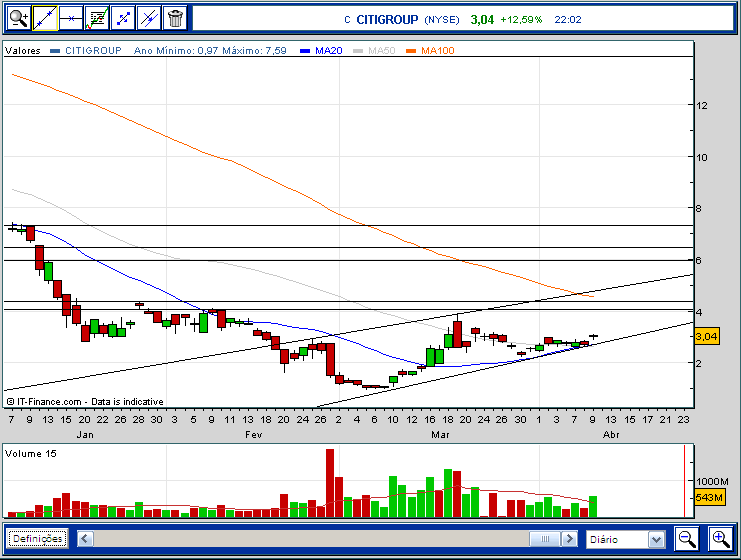The width and height of the screenshot is (741, 560).
Task: Click the bottom zoom out magnifier
Action: pos(686,539)
